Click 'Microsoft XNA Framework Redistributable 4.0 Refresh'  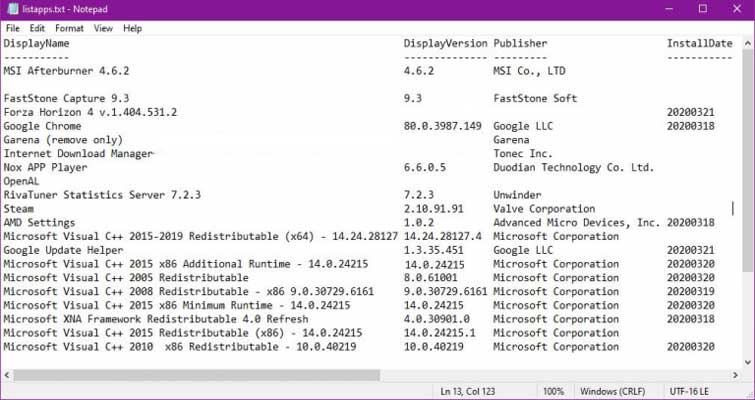[156, 320]
